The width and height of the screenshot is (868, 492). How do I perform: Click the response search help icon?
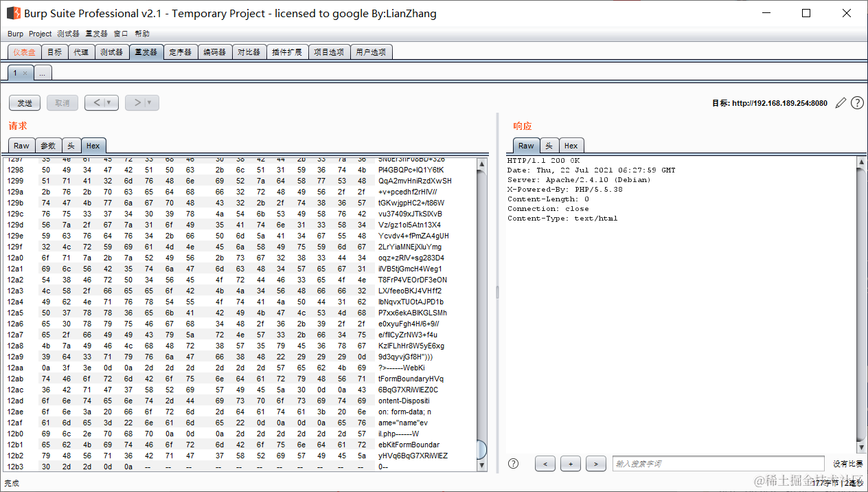(x=513, y=464)
